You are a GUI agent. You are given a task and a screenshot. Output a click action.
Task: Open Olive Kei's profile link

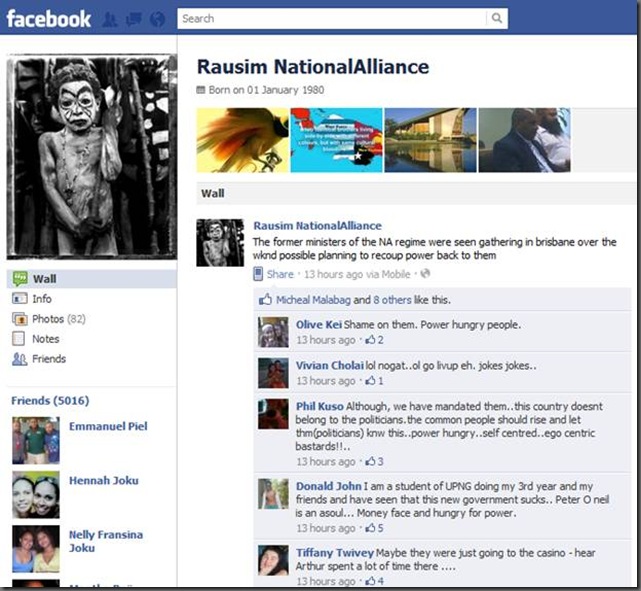click(x=319, y=325)
